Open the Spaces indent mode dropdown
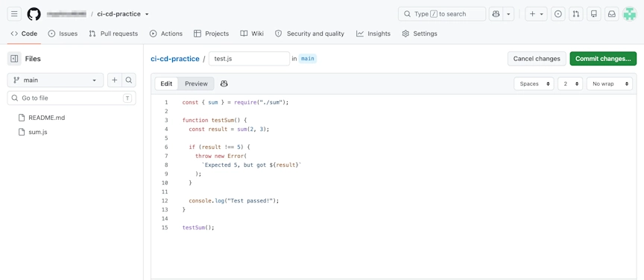The height and width of the screenshot is (280, 644). click(534, 83)
